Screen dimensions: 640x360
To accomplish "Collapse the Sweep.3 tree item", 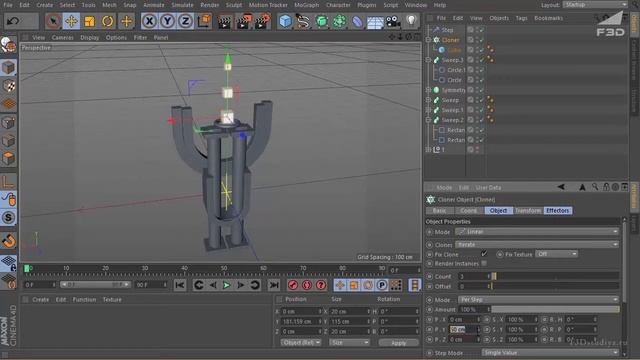I will point(428,60).
